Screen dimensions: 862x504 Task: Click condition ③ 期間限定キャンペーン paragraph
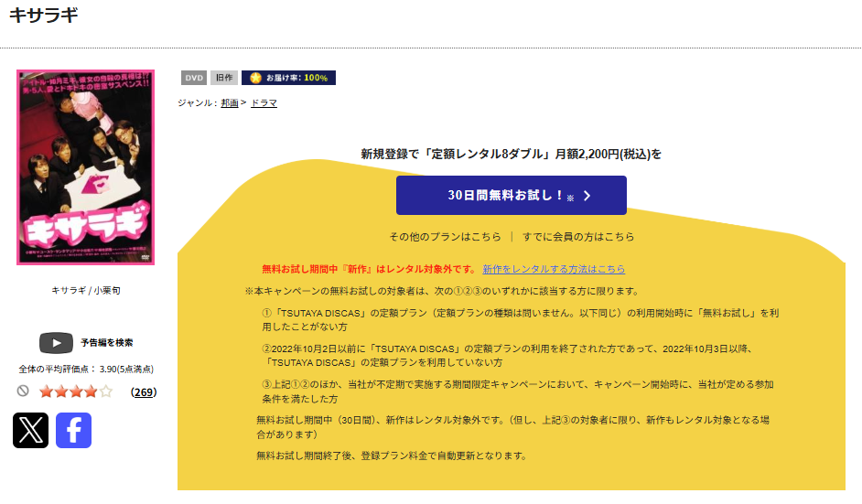[x=518, y=391]
